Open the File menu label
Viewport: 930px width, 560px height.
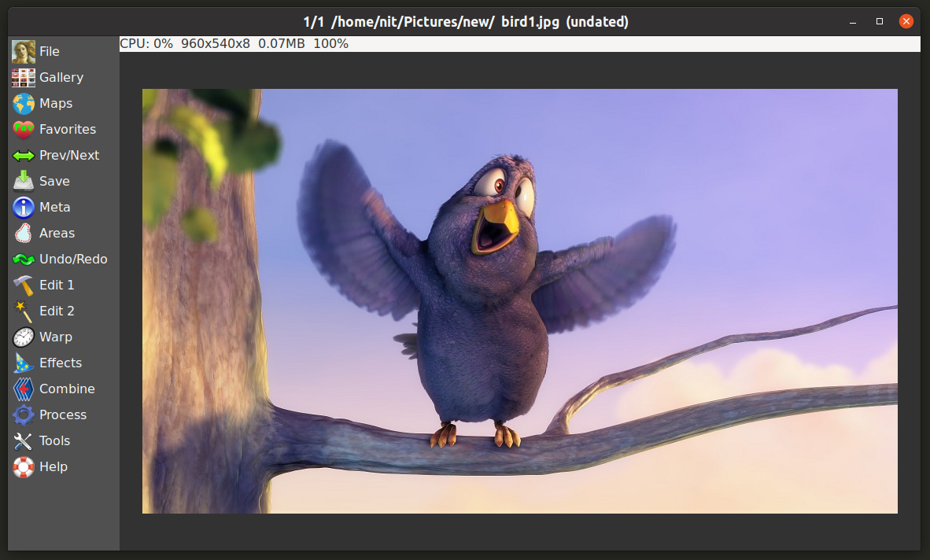click(50, 52)
